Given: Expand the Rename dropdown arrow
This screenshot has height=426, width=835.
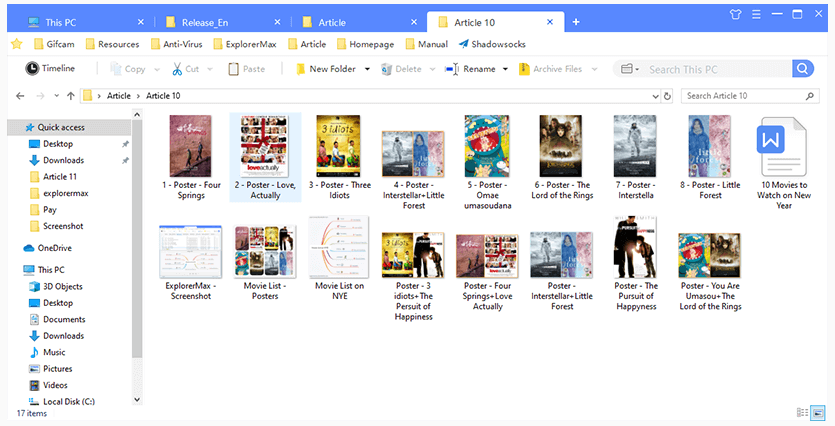Looking at the screenshot, I should 505,69.
